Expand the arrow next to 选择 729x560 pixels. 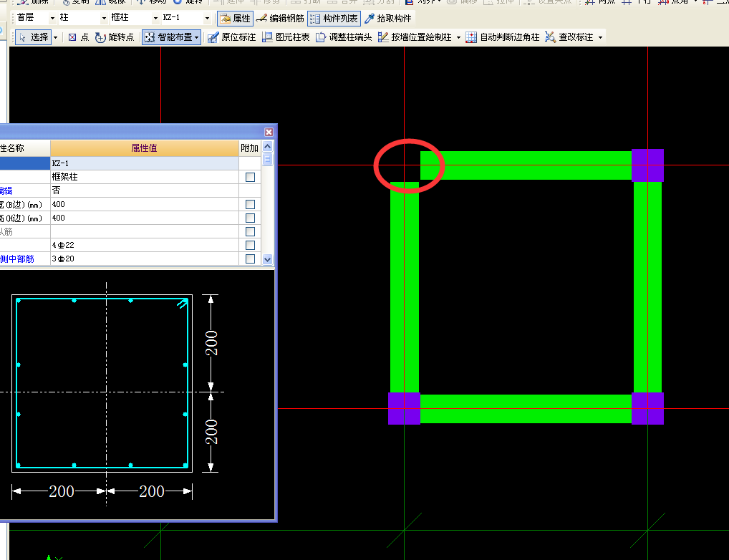click(55, 37)
